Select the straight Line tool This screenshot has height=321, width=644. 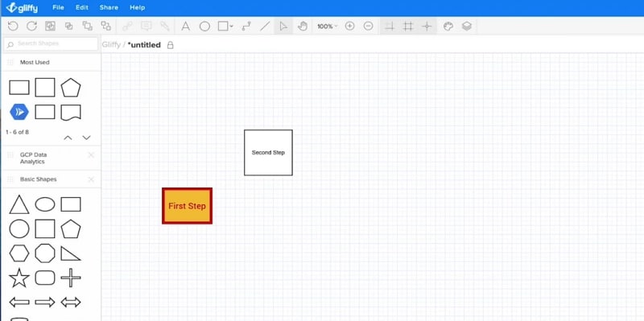[x=266, y=27]
